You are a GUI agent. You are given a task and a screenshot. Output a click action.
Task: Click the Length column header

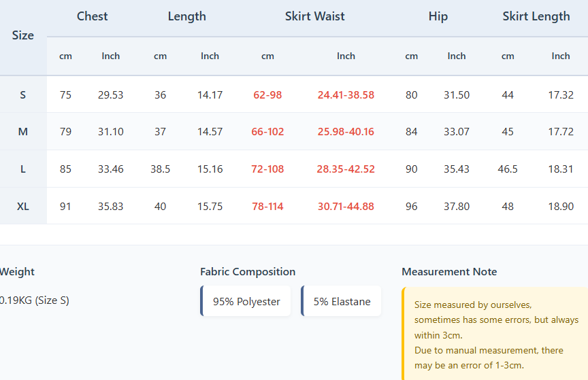pos(186,16)
